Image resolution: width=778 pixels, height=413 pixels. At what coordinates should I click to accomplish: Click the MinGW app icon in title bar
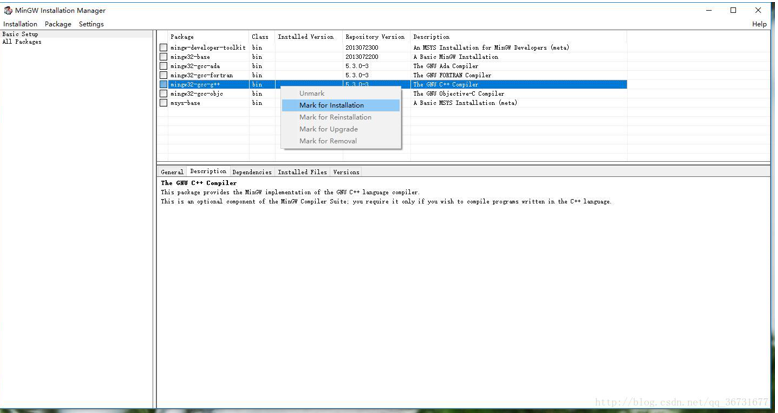(8, 10)
